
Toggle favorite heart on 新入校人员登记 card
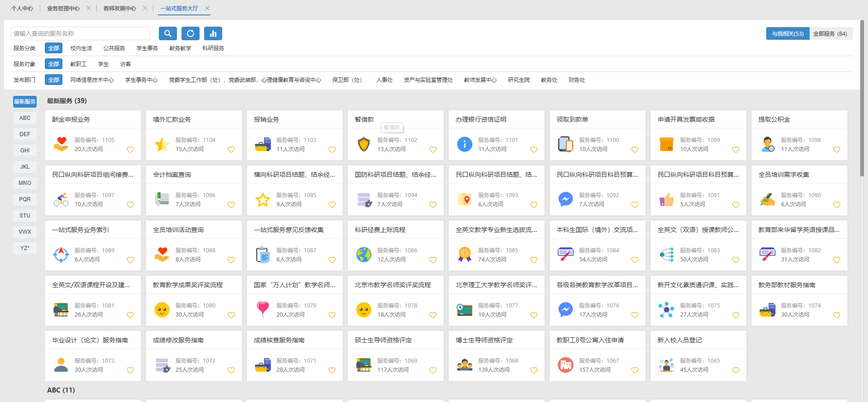tap(735, 370)
